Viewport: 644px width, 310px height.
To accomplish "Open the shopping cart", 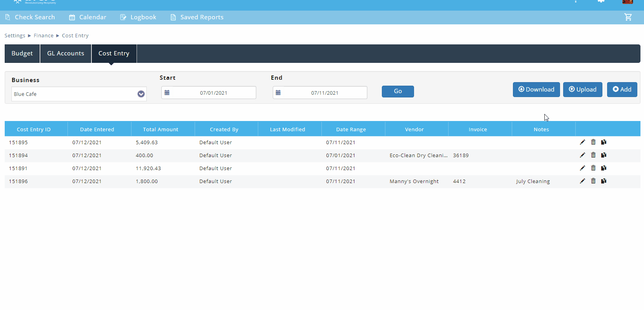I will (628, 17).
